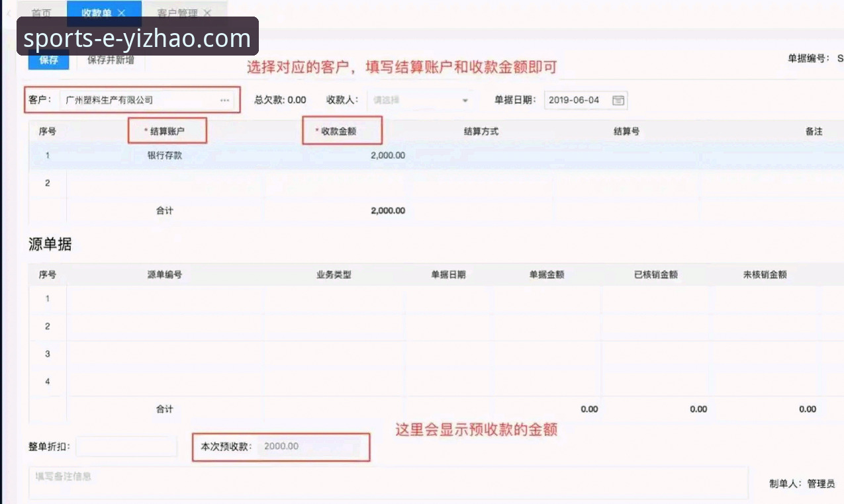This screenshot has height=504, width=844.
Task: Click the 保存 button
Action: (48, 59)
